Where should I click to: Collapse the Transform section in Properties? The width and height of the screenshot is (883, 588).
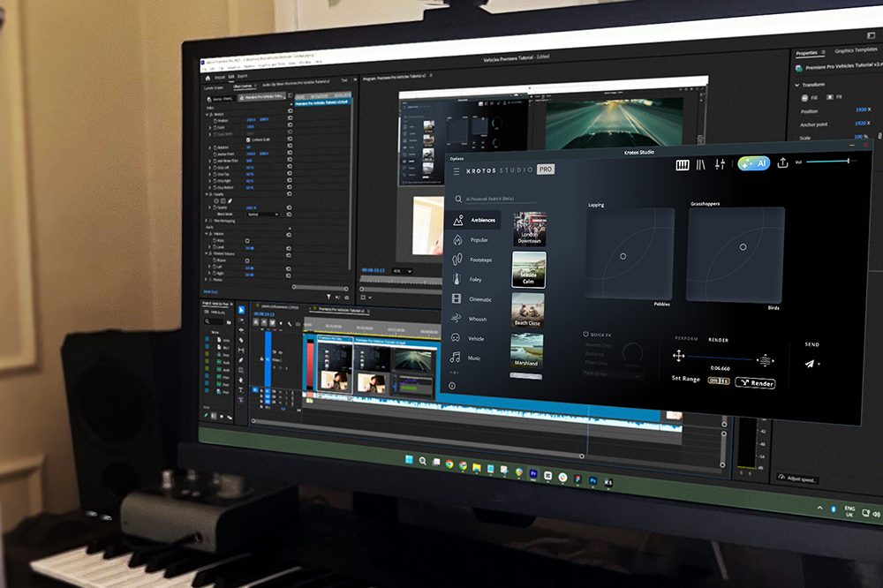796,85
